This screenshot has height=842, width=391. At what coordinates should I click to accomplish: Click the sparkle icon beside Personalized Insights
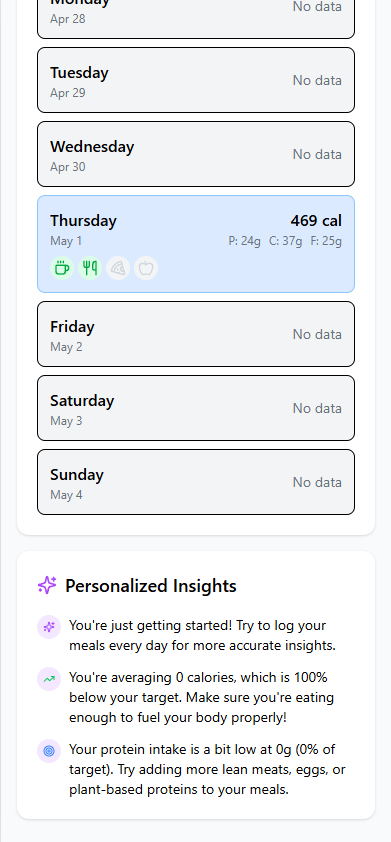point(47,585)
